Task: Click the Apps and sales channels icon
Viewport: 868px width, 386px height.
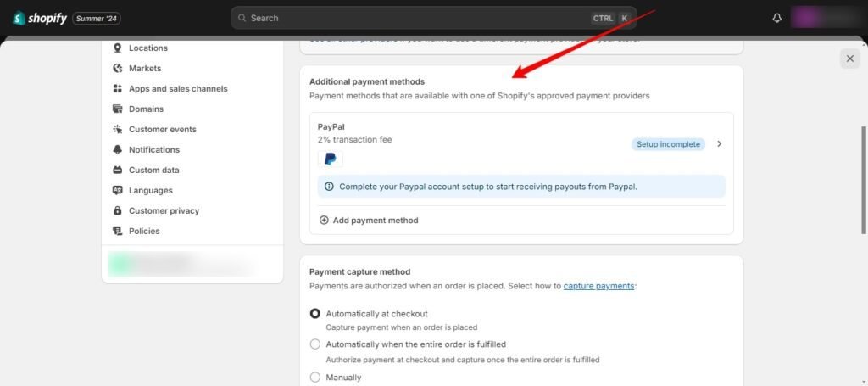Action: (117, 88)
